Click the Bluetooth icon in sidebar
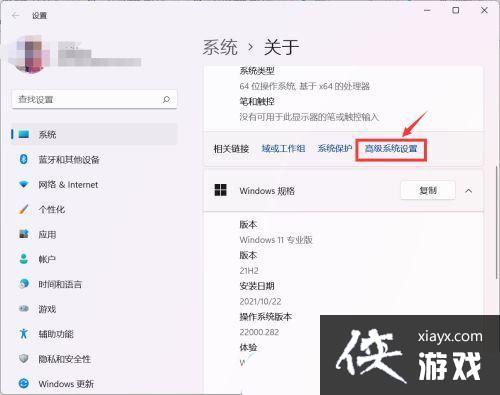The width and height of the screenshot is (500, 395). click(x=23, y=159)
